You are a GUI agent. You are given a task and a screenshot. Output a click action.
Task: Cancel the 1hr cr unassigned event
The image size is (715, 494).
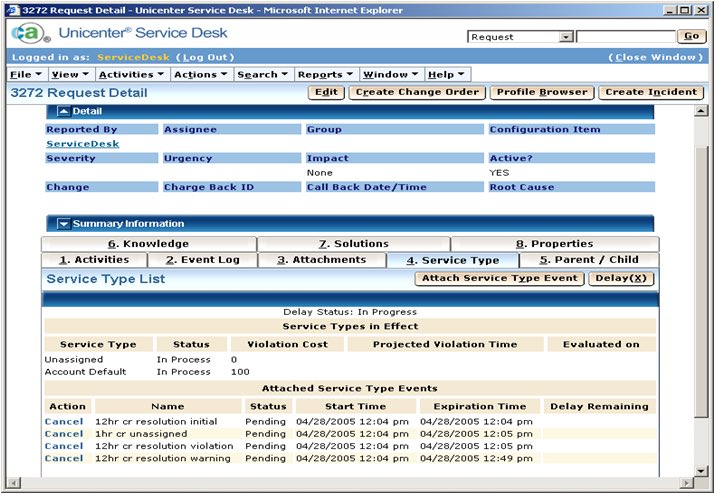(64, 434)
